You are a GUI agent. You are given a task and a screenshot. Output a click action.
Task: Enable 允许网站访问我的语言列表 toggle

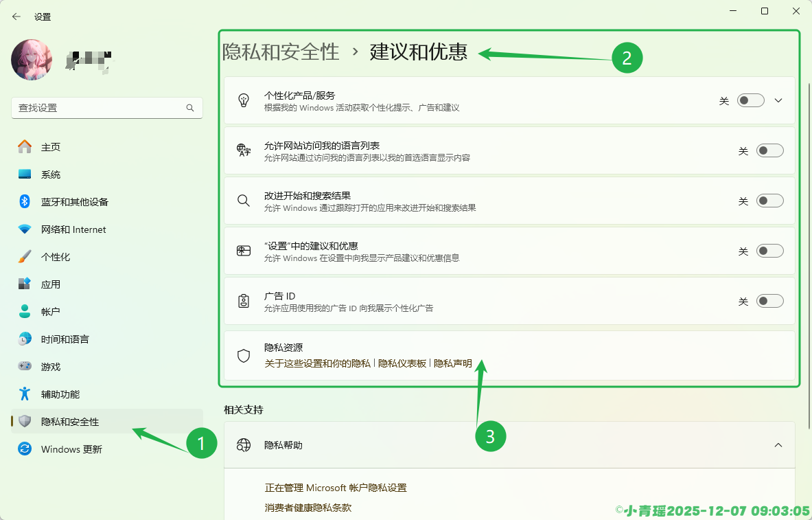(x=769, y=151)
